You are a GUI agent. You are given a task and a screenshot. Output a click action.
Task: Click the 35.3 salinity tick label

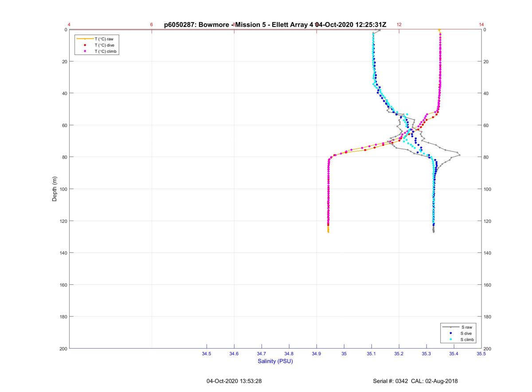coord(426,353)
